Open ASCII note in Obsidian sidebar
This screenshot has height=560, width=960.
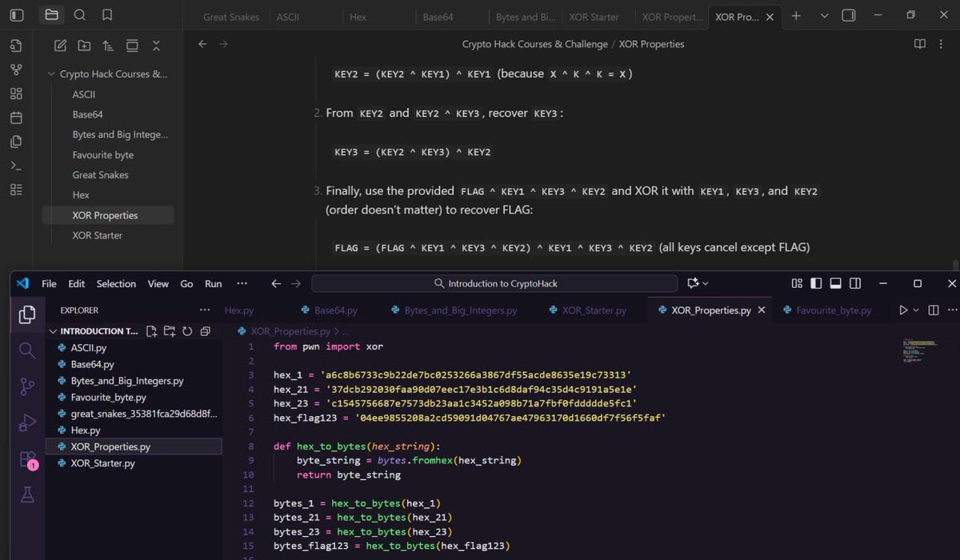84,94
